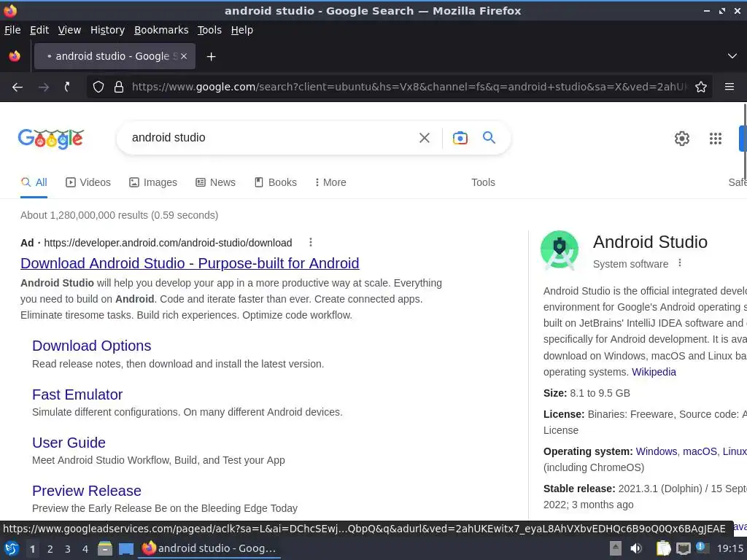The height and width of the screenshot is (560, 747).
Task: Open Firefox View pinned icon in the tab bar
Action: pos(15,56)
